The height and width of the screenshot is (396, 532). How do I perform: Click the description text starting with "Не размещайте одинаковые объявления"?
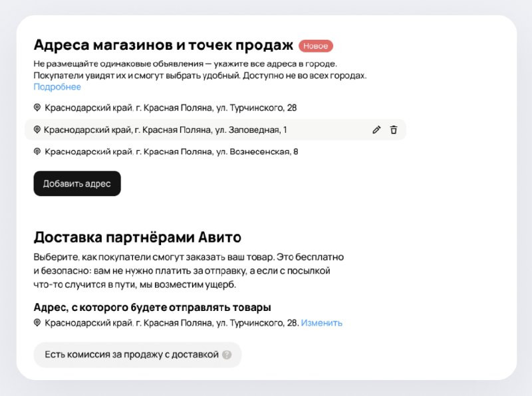point(186,64)
